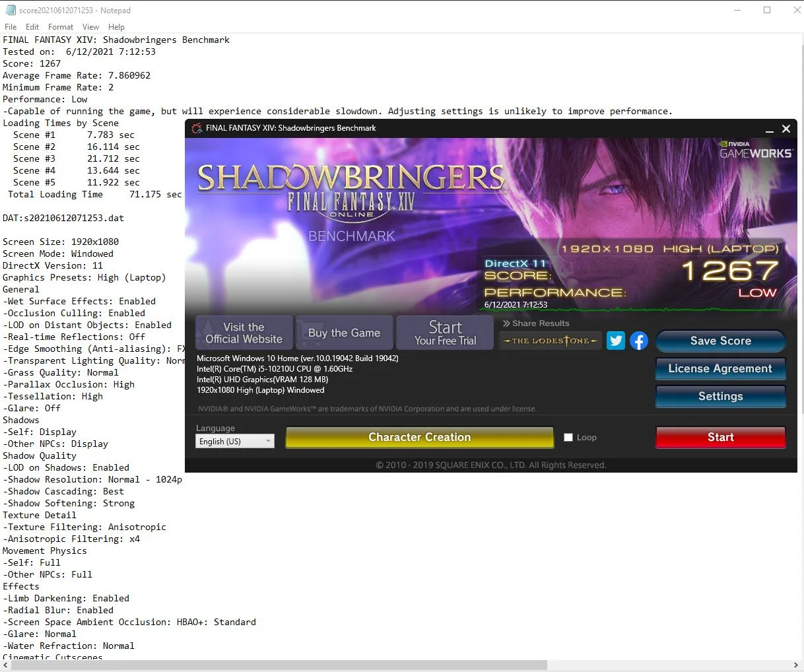Click Visit the Official Website button

pos(244,333)
